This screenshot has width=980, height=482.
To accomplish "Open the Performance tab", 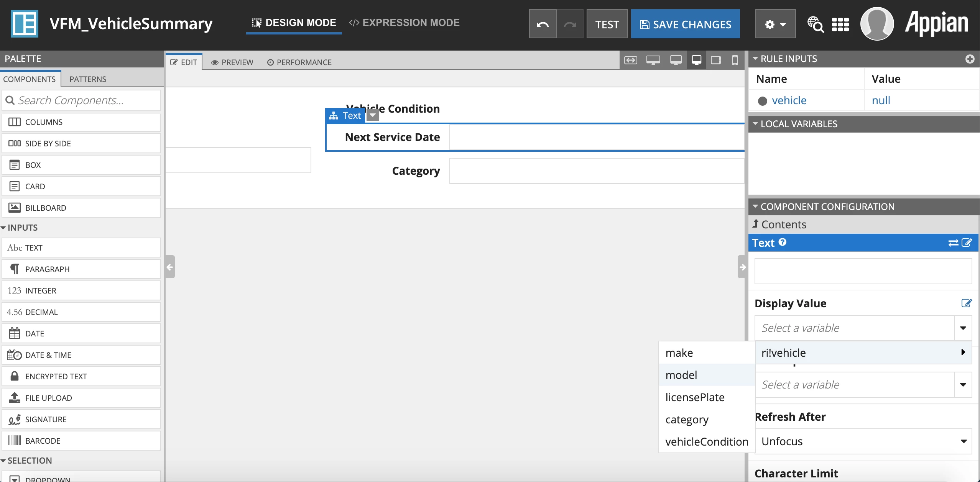I will 299,62.
